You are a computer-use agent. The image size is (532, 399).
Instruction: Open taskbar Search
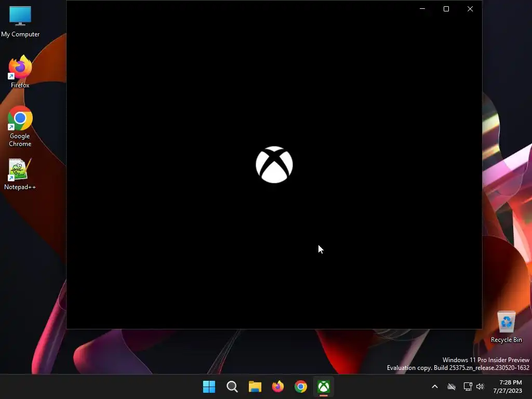pyautogui.click(x=232, y=387)
